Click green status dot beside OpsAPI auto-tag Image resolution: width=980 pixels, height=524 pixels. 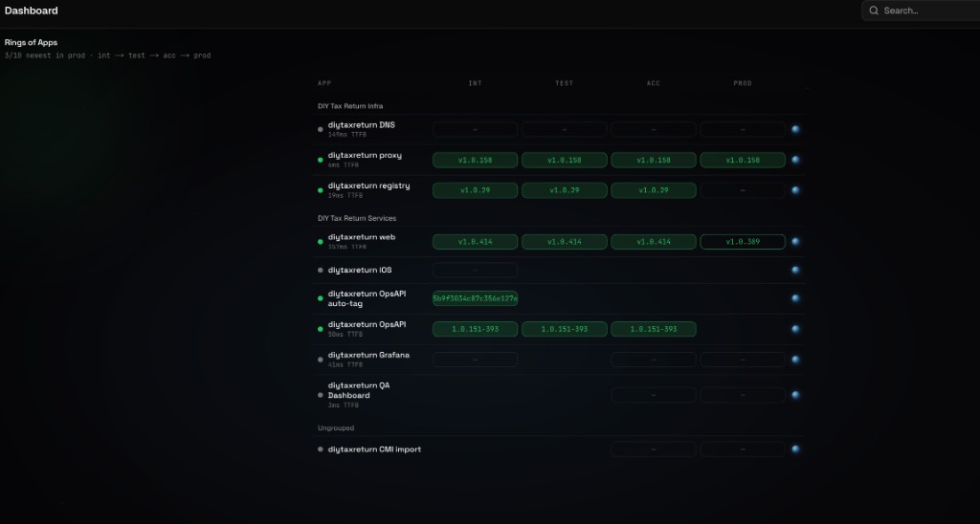click(321, 298)
